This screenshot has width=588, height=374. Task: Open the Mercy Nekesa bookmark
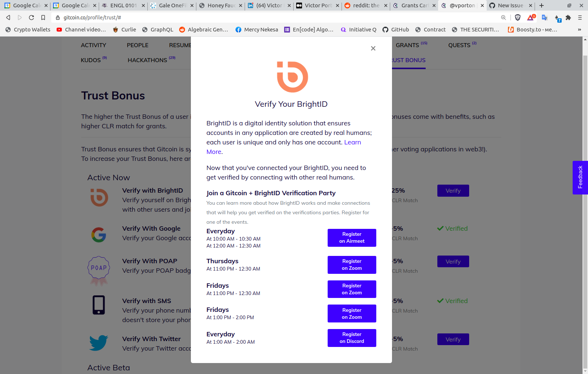pyautogui.click(x=257, y=30)
